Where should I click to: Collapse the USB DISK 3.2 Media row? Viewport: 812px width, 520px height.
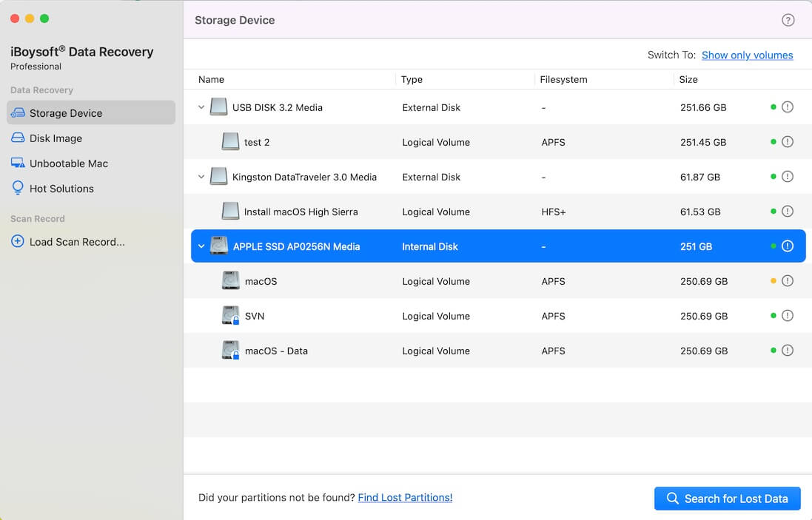coord(201,107)
